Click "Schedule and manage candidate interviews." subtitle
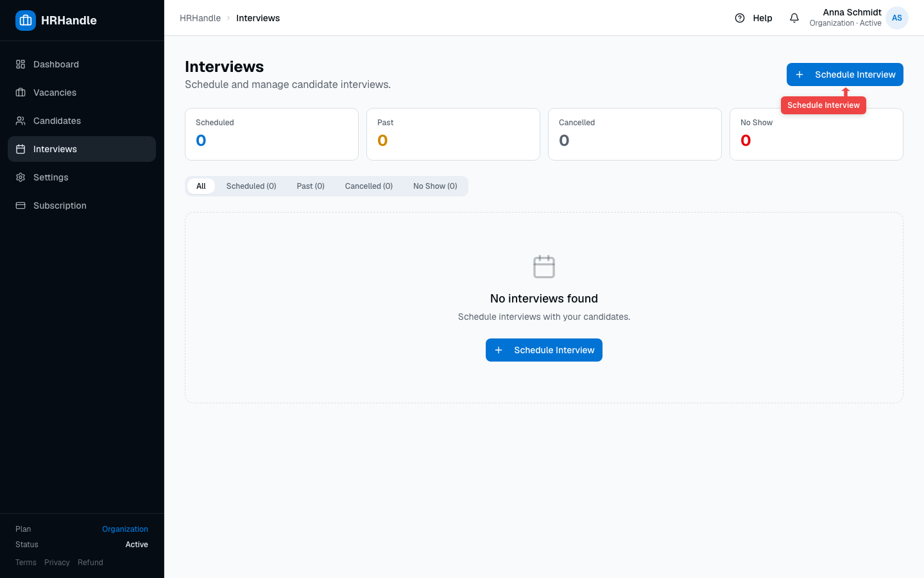Screen dimensions: 924x578 coord(287,85)
